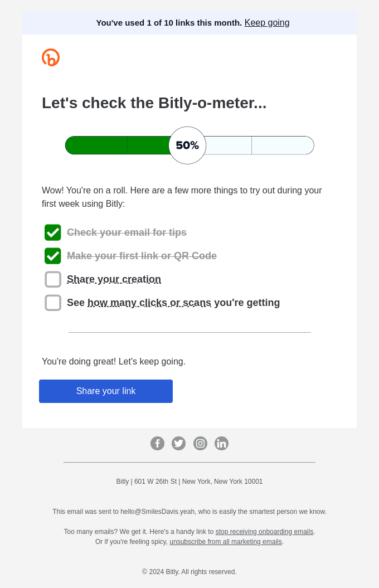
Task: Check the clicks or scans checkbox
Action: coord(53,303)
